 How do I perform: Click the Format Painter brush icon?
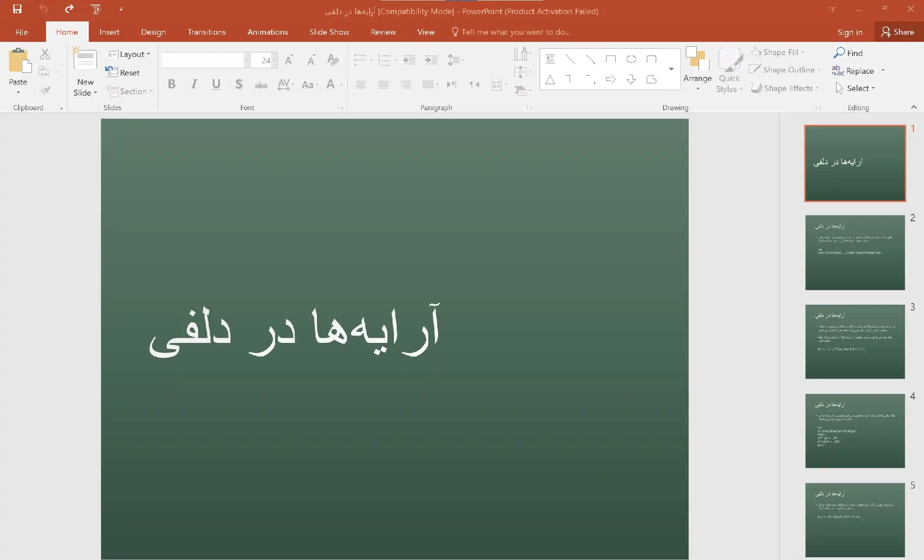45,91
